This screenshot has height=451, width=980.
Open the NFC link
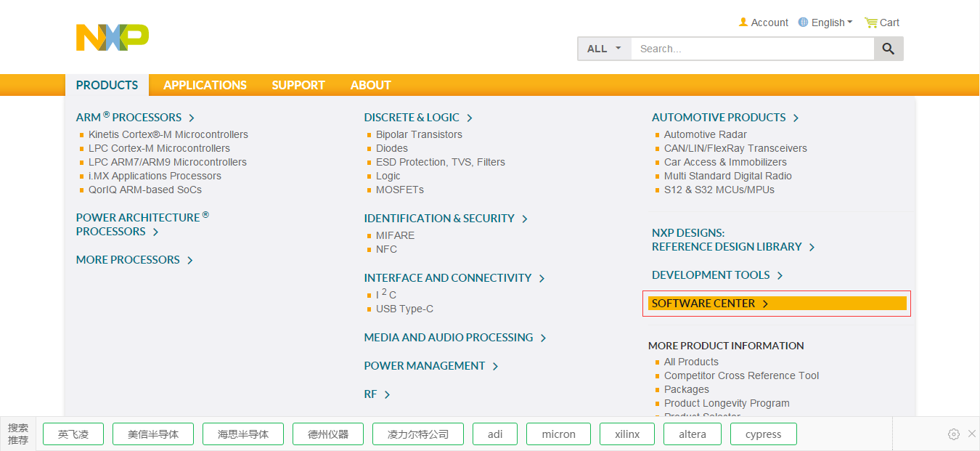pyautogui.click(x=386, y=249)
